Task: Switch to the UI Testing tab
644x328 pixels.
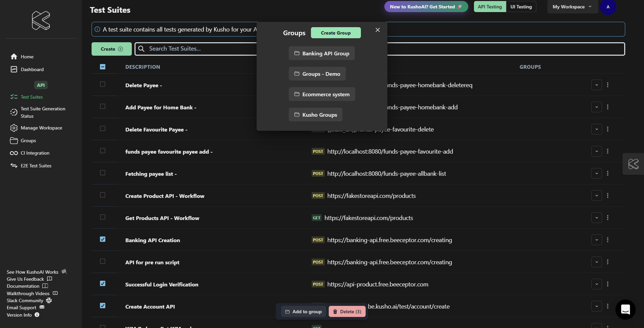Action: tap(521, 7)
